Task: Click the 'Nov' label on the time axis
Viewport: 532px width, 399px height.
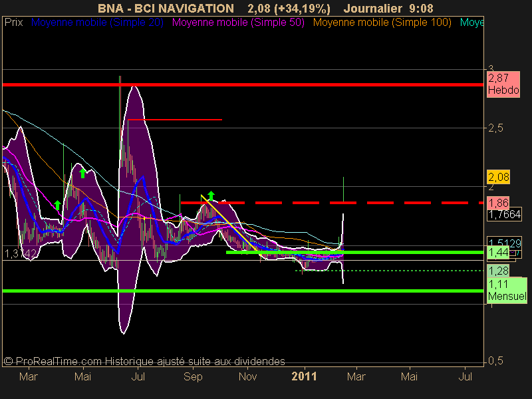Action: [247, 376]
